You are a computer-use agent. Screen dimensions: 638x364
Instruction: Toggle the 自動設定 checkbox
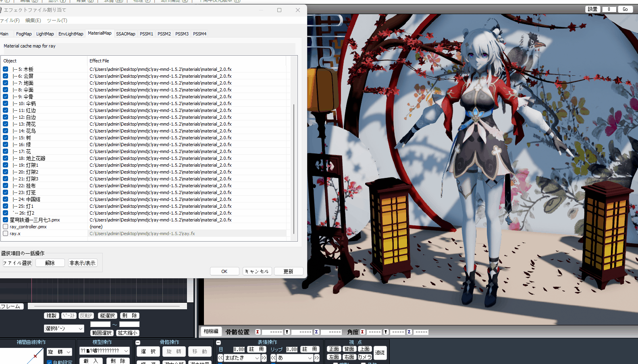[x=49, y=362]
